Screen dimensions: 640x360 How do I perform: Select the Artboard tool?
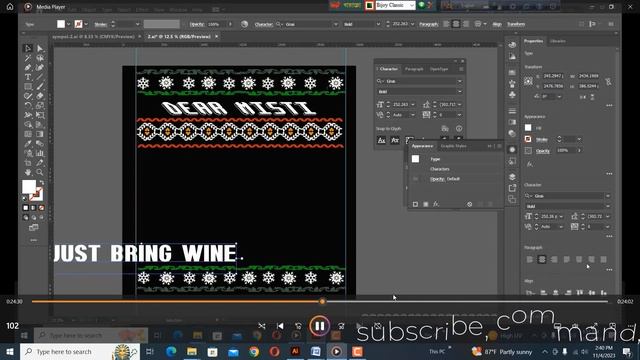point(28,163)
